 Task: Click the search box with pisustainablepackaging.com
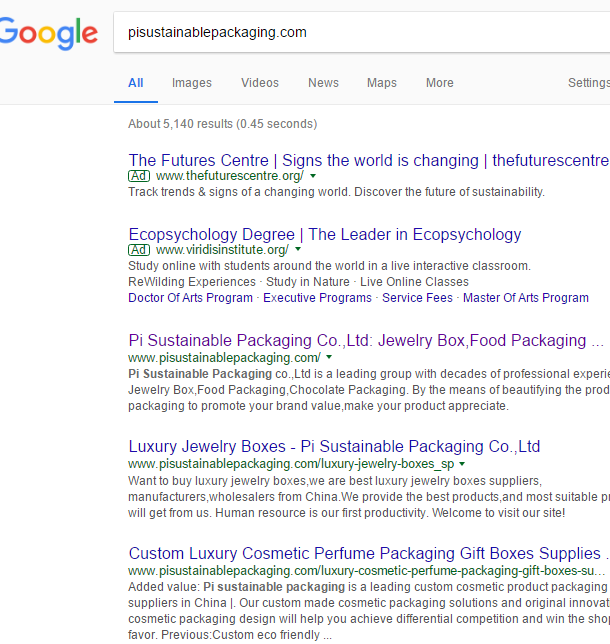coord(361,32)
